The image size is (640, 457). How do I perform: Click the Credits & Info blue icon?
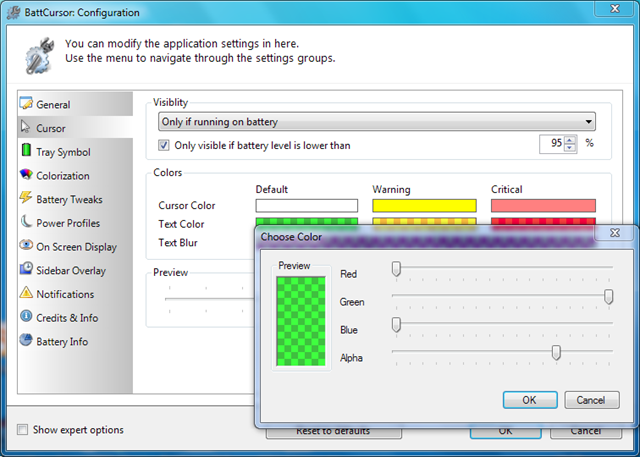(26, 316)
